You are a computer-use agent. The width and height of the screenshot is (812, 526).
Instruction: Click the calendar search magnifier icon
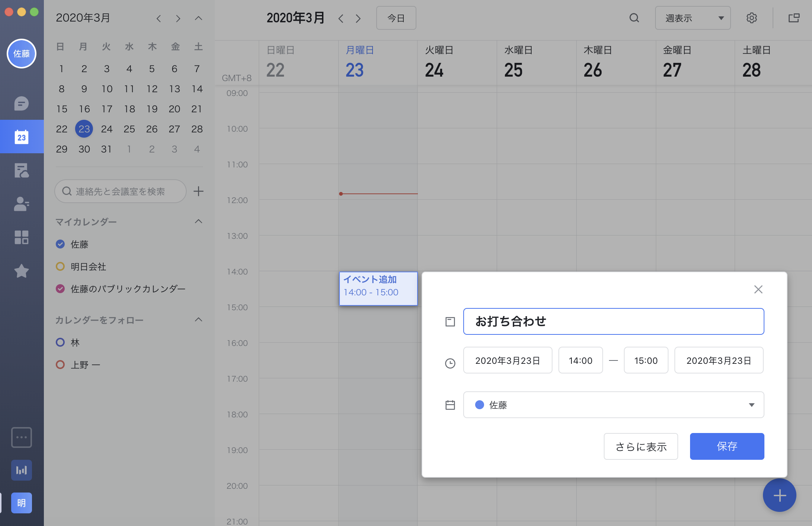[634, 18]
